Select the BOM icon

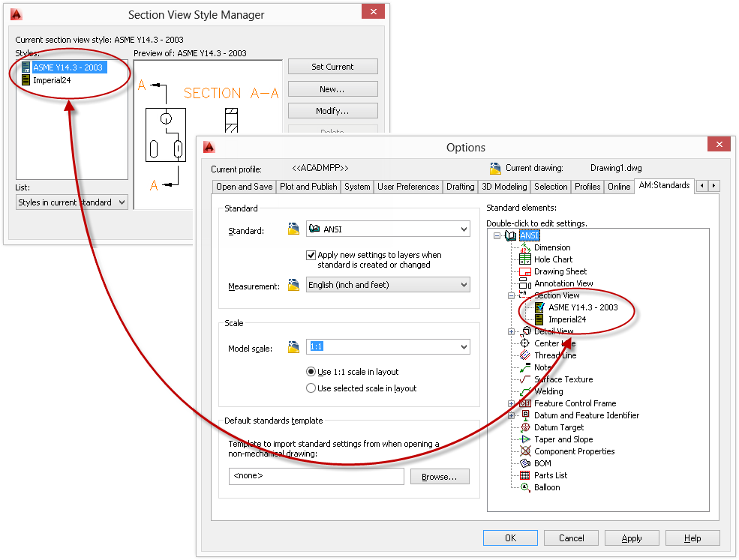(x=525, y=463)
